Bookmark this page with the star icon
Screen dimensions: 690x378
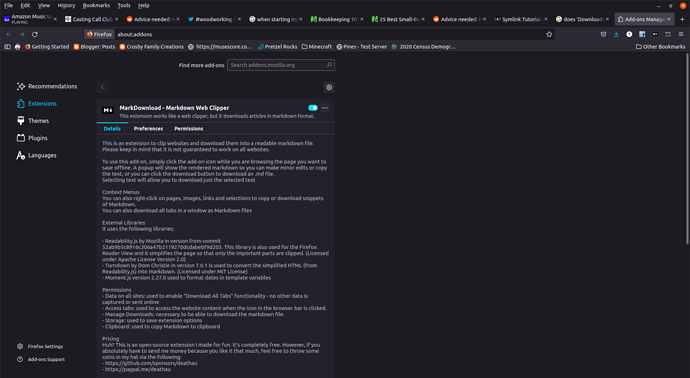coord(549,34)
